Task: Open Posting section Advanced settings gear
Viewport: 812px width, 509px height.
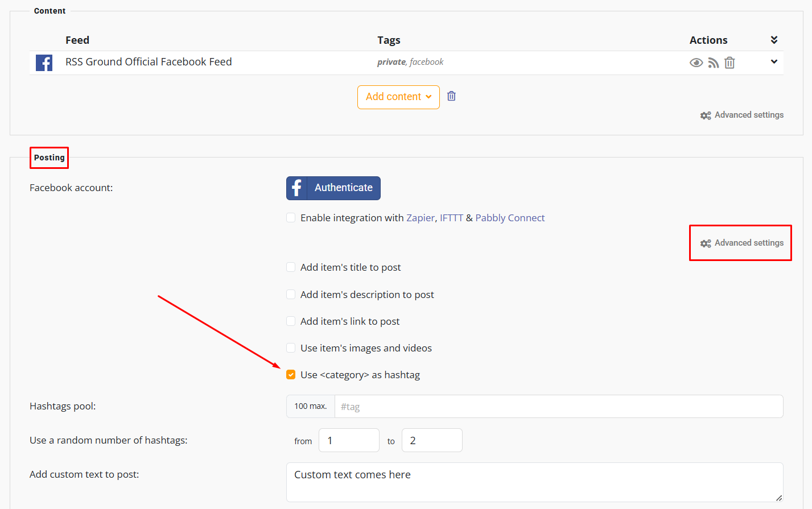Action: tap(706, 243)
